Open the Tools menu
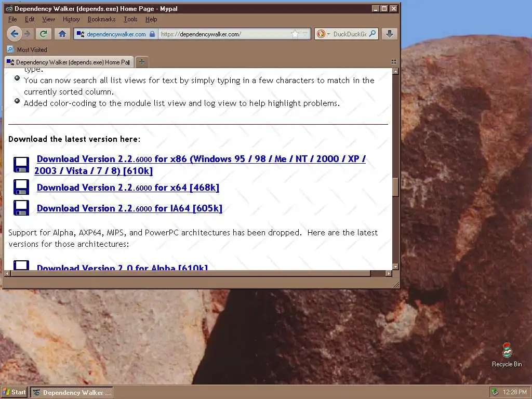The image size is (532, 399). pyautogui.click(x=130, y=19)
